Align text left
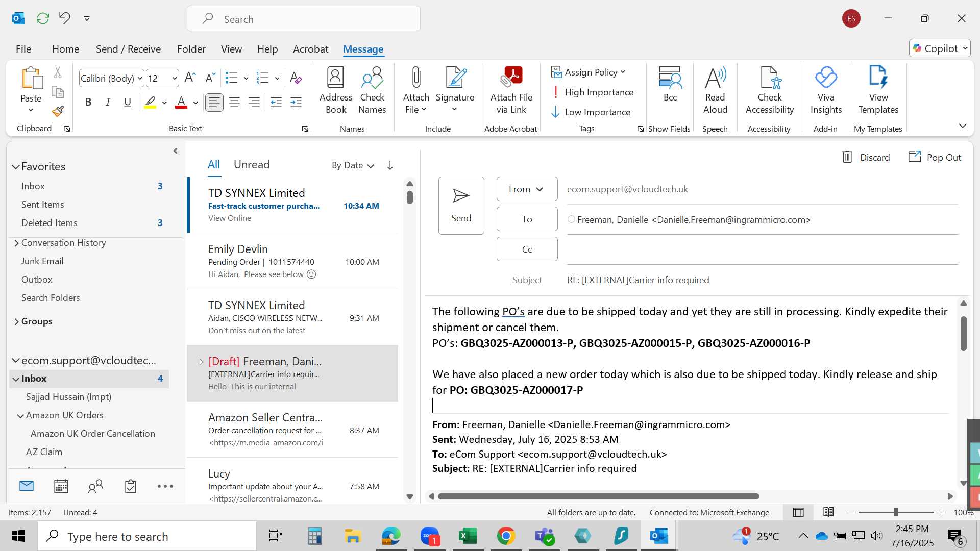 coord(214,103)
